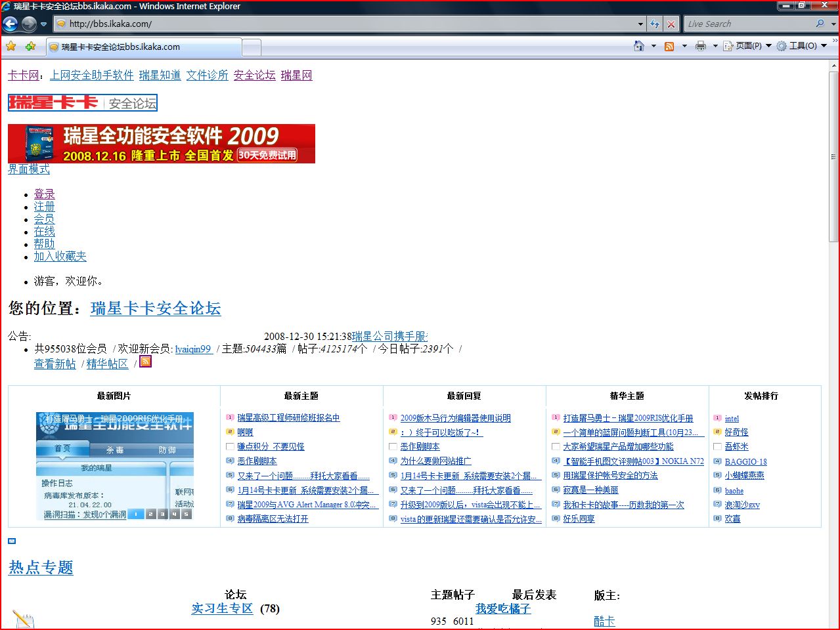Image resolution: width=840 pixels, height=630 pixels.
Task: Open the 实习生专区 forum link
Action: (x=222, y=608)
